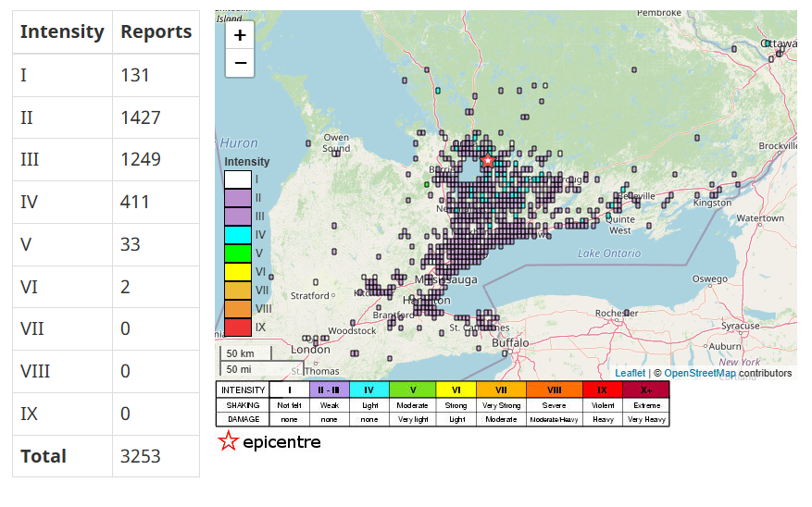Click the Watertown label on map

click(760, 218)
